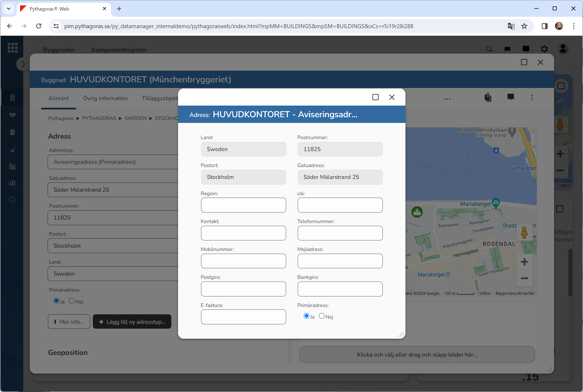583x392 pixels.
Task: Open the Komponentregister menu
Action: click(119, 50)
